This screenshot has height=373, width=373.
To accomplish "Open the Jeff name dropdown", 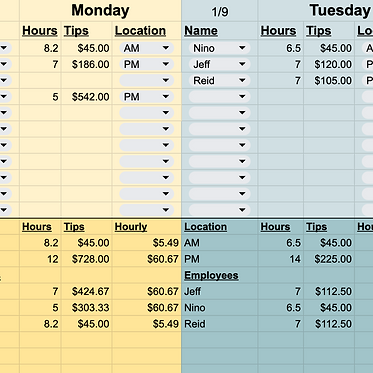I will tap(219, 64).
